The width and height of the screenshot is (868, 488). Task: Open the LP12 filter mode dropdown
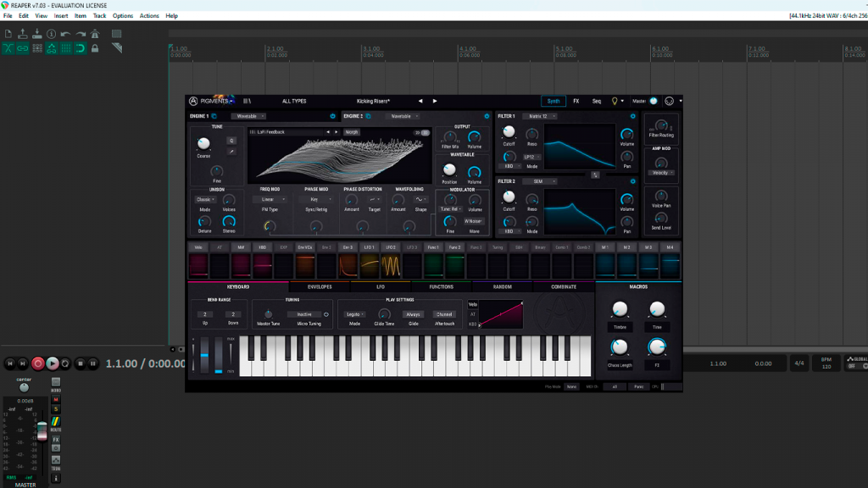click(x=531, y=157)
